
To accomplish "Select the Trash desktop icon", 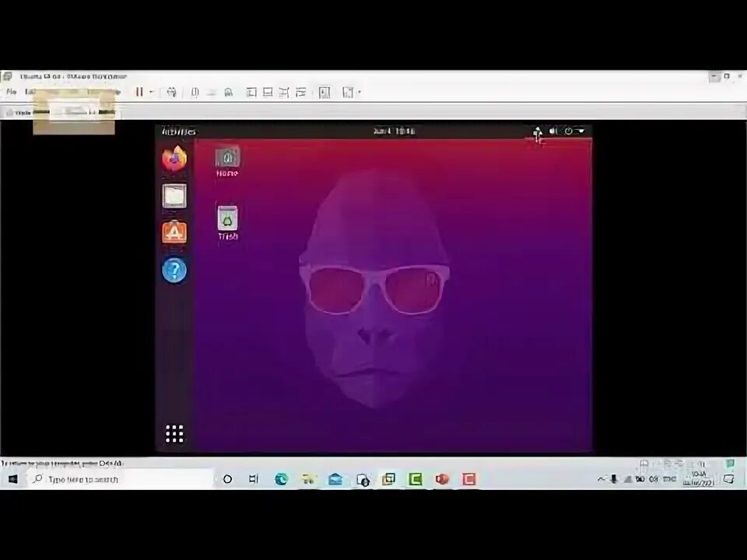I will [228, 223].
